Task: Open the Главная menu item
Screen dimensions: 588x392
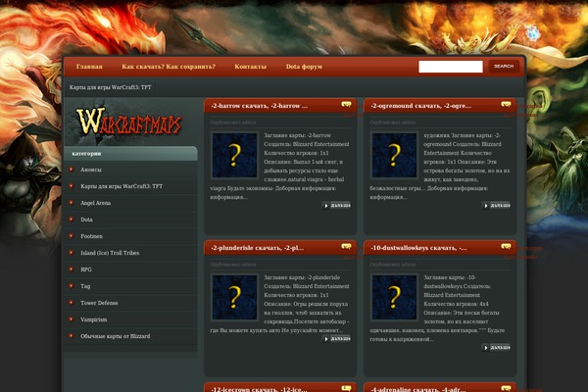Action: click(89, 67)
